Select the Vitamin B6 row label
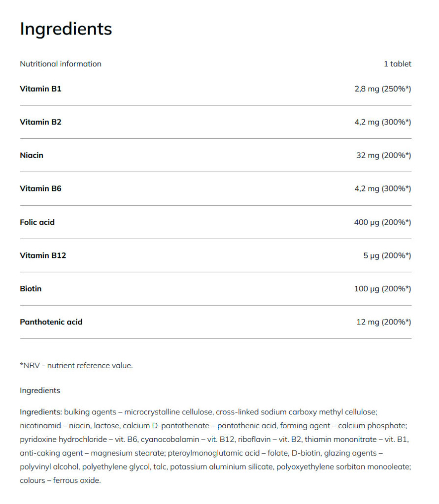The image size is (439, 504). (40, 189)
